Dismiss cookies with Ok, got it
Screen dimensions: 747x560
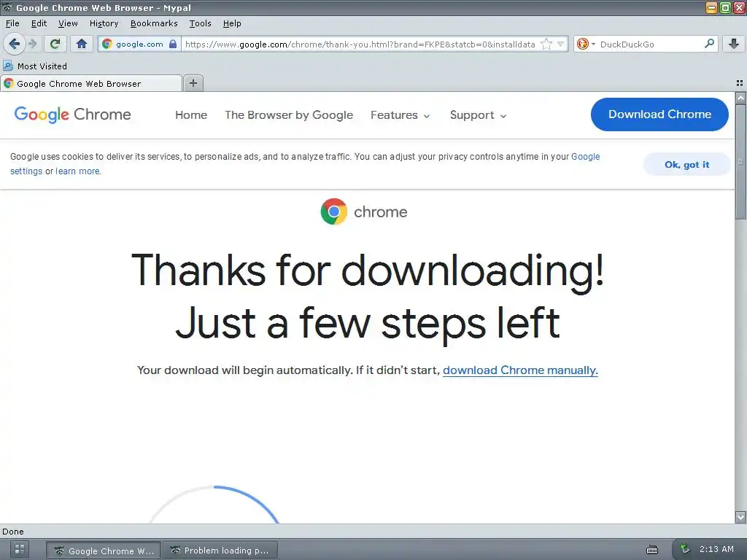(686, 164)
